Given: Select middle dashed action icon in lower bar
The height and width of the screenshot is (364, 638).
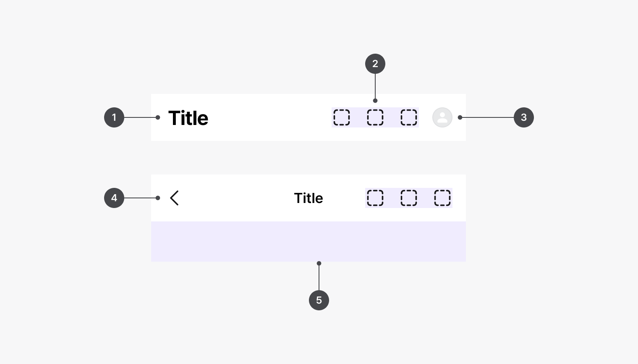Looking at the screenshot, I should tap(409, 198).
